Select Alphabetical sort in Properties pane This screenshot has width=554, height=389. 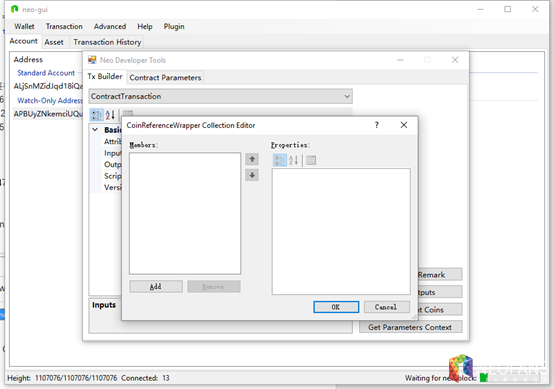coord(293,160)
